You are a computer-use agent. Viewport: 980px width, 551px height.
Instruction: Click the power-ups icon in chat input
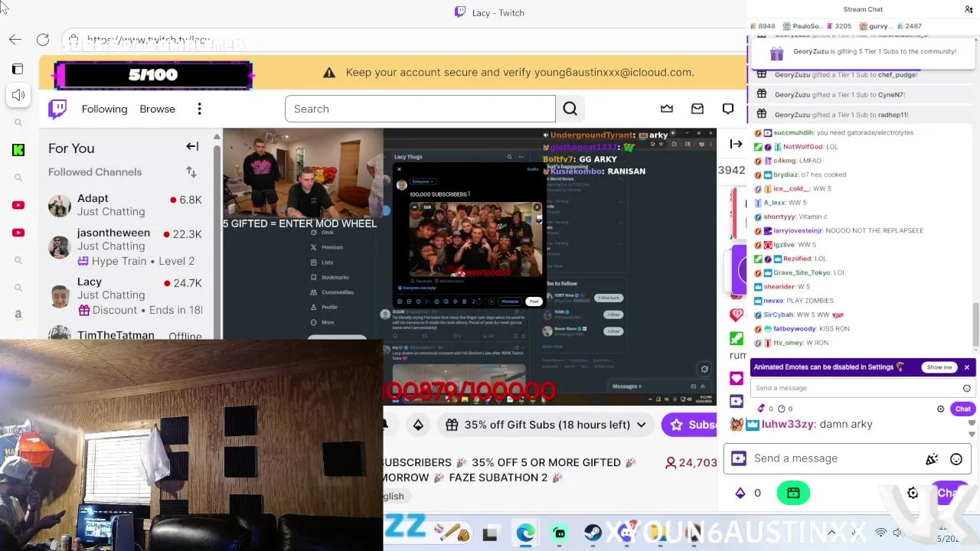[x=738, y=458]
